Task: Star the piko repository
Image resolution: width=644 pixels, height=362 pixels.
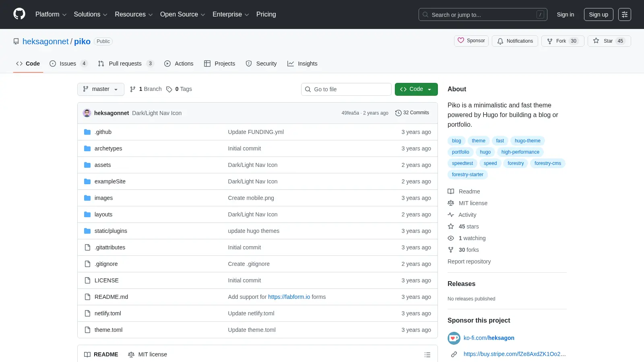Action: [609, 41]
